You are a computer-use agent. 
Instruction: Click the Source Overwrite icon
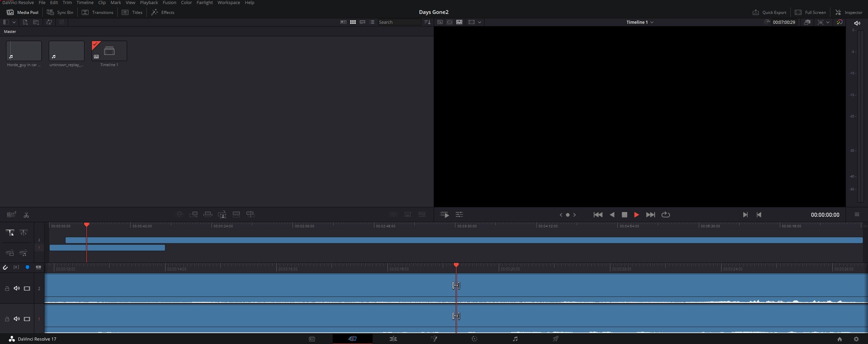click(251, 214)
